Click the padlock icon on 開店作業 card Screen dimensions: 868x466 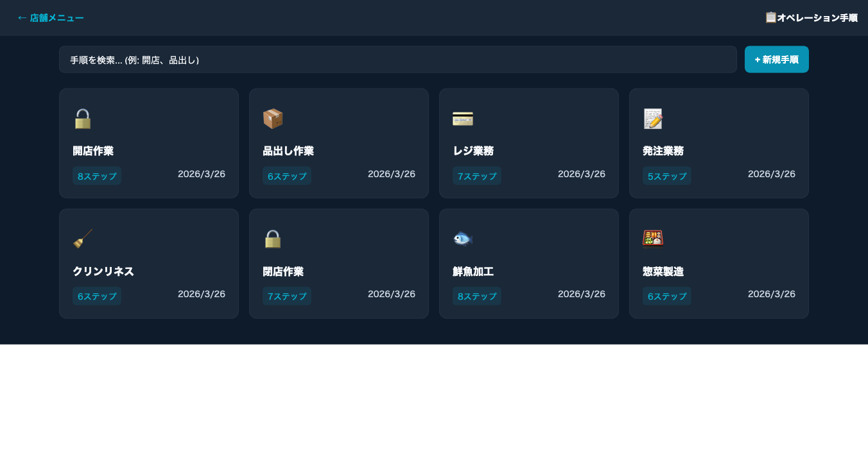coord(83,119)
